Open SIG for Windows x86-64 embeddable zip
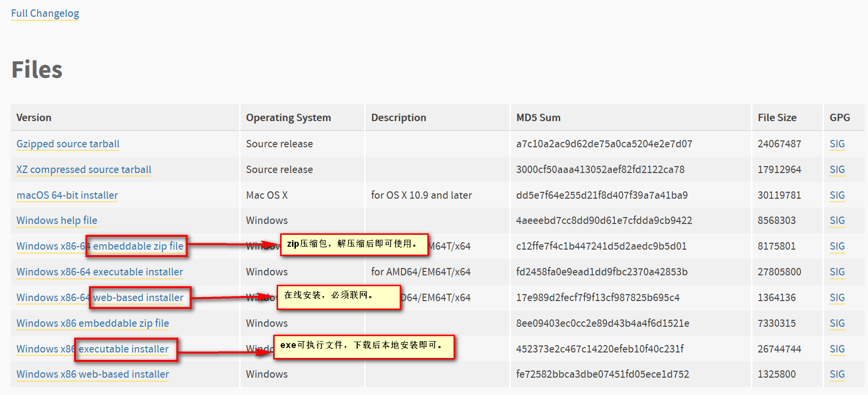This screenshot has height=395, width=868. [837, 246]
